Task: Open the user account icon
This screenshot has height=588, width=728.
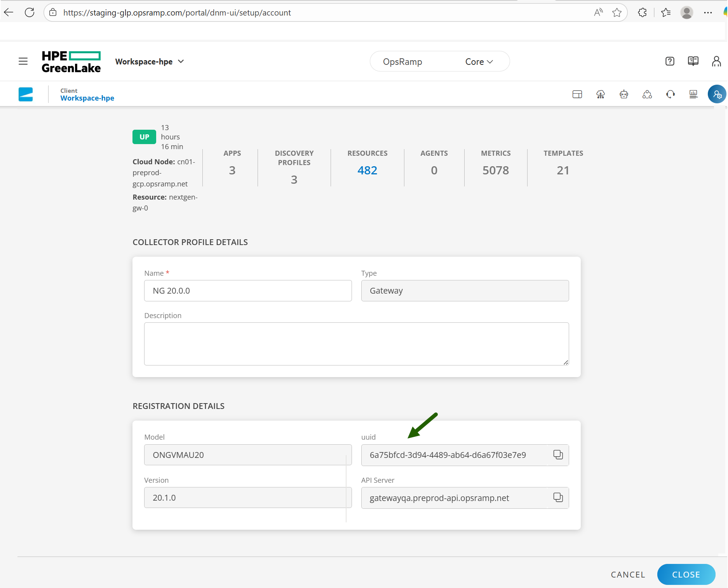Action: coord(716,61)
